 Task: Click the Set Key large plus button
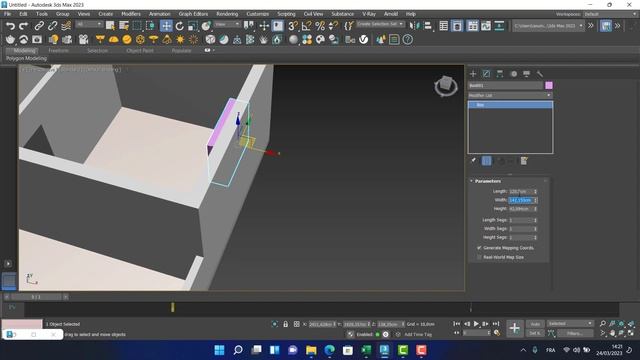[x=515, y=328]
